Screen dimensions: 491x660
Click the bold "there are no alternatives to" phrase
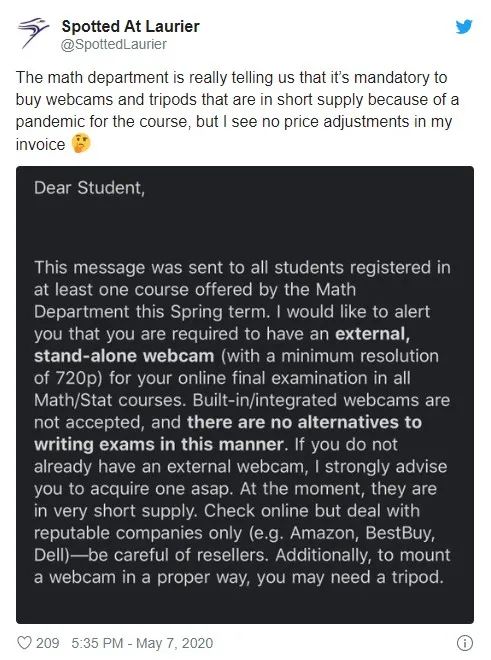pyautogui.click(x=304, y=422)
